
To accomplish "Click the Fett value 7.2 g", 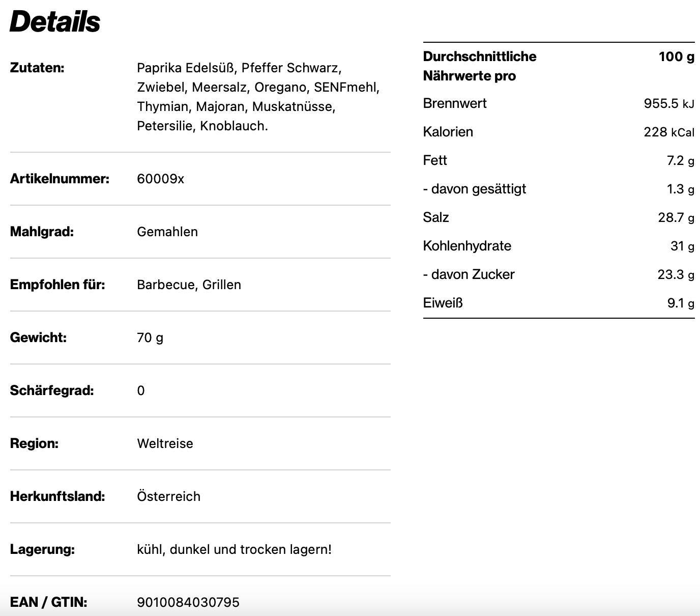I will point(680,160).
